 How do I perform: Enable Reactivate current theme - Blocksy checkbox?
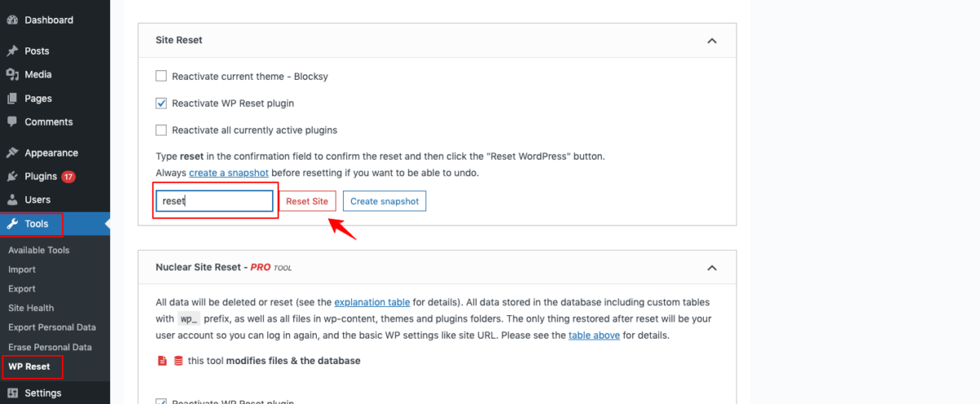click(161, 76)
